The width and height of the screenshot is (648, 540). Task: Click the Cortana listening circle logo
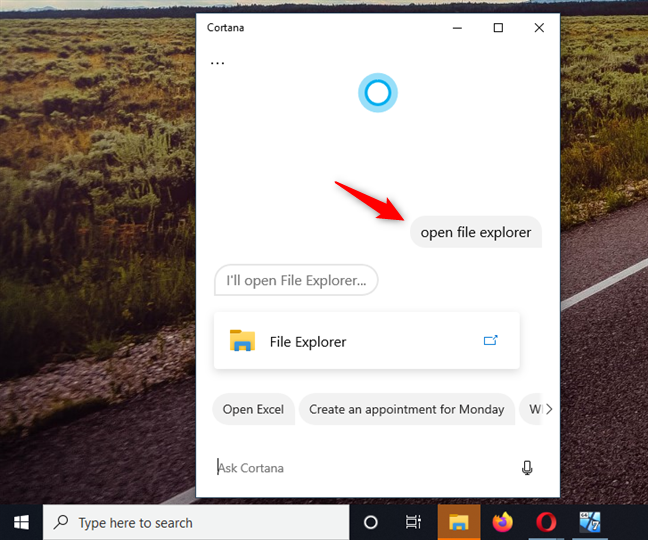click(378, 93)
